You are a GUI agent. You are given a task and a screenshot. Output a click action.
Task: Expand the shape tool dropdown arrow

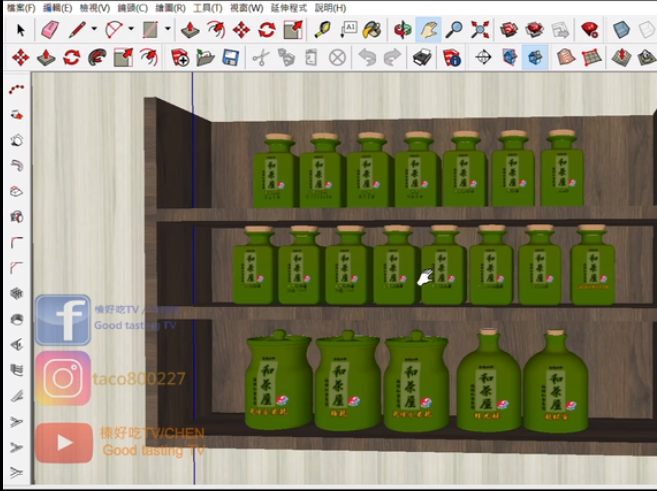point(168,29)
